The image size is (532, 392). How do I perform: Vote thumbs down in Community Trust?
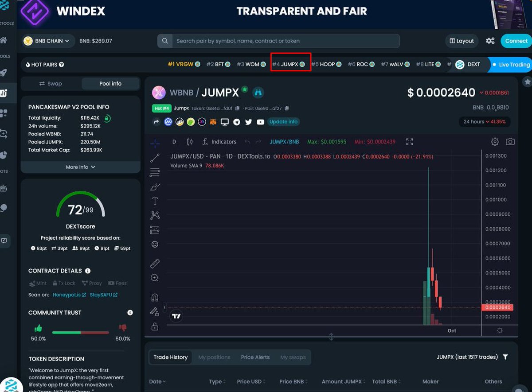(123, 328)
